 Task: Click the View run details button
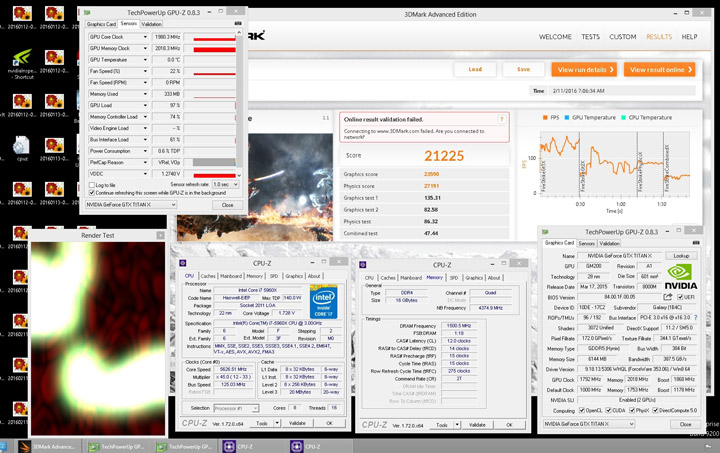584,70
